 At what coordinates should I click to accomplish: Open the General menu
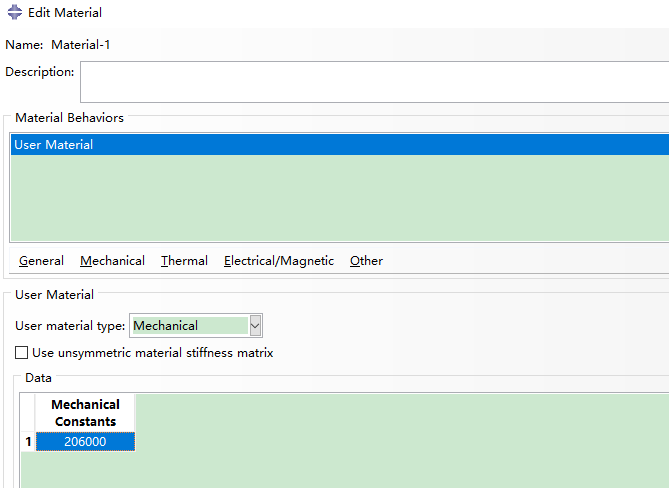[41, 261]
